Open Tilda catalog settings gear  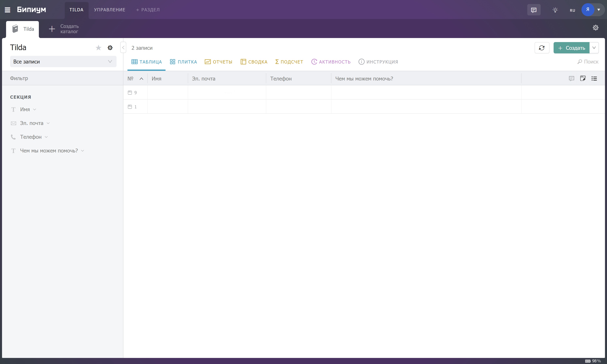tap(110, 48)
